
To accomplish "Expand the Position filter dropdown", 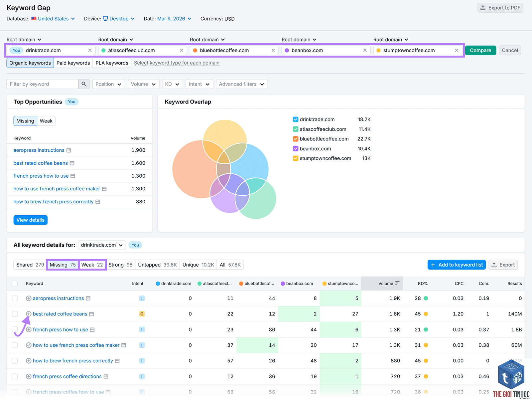I will tap(109, 84).
